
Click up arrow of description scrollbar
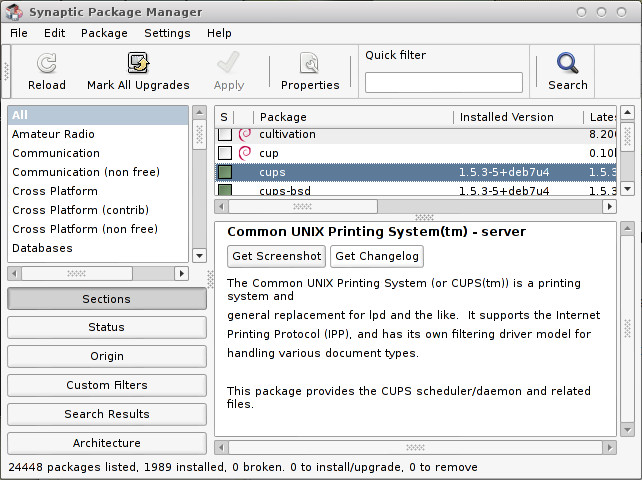click(627, 229)
